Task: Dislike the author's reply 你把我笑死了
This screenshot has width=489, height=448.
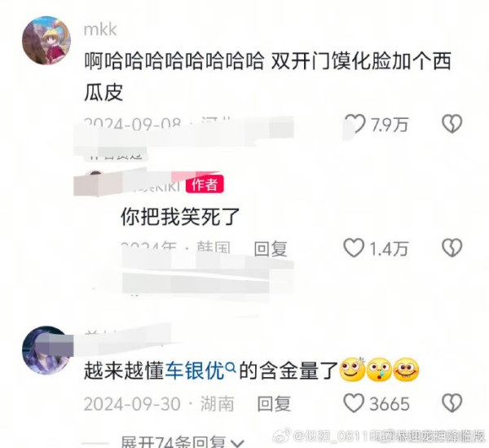Action: click(452, 248)
